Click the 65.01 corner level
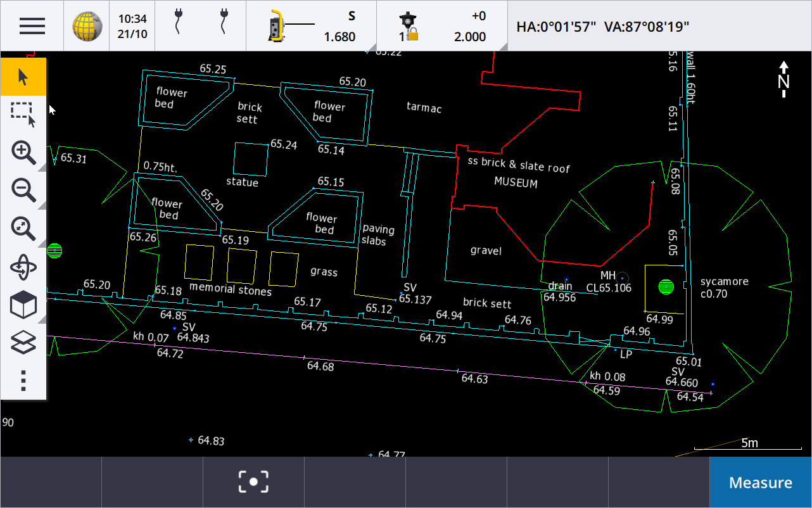Image resolution: width=812 pixels, height=508 pixels. coord(689,362)
